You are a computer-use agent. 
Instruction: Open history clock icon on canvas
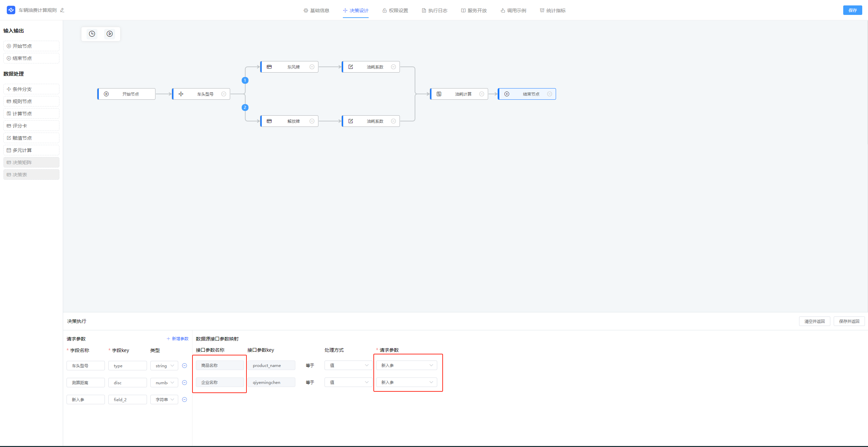(x=92, y=34)
